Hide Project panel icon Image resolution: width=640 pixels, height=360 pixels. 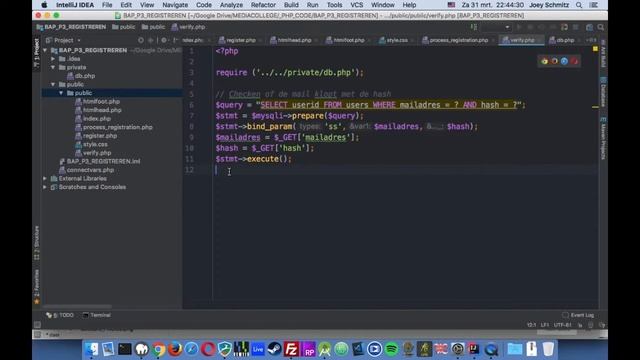[x=175, y=40]
